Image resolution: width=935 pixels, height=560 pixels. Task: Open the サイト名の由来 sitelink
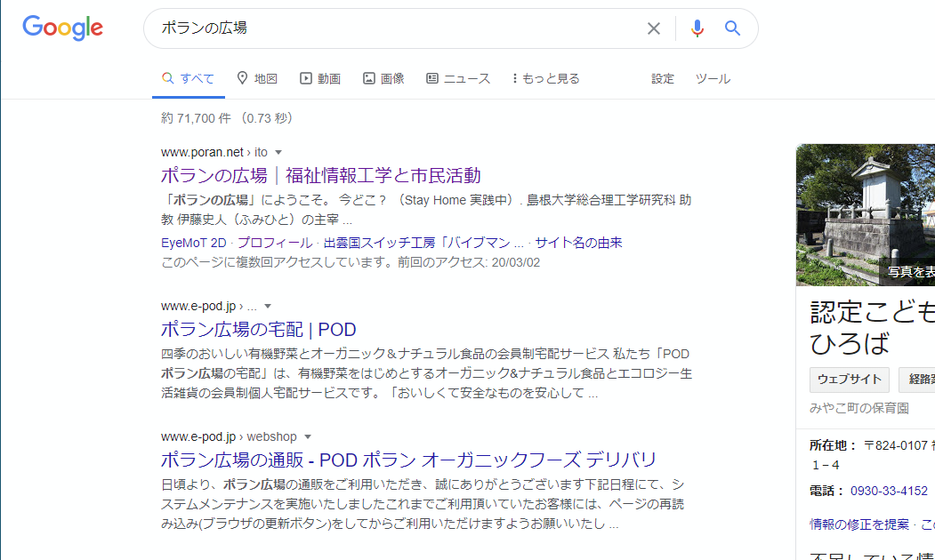coord(578,243)
